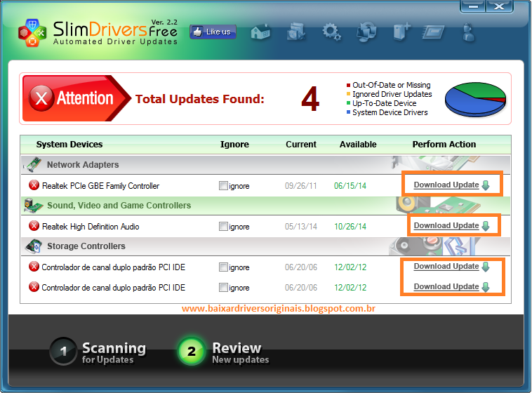Open the Home screen icon
Screen dimensions: 532x393
260,32
